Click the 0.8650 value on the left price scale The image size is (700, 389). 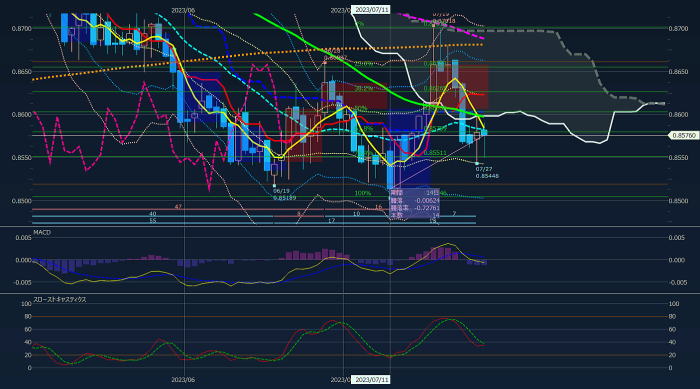(21, 71)
